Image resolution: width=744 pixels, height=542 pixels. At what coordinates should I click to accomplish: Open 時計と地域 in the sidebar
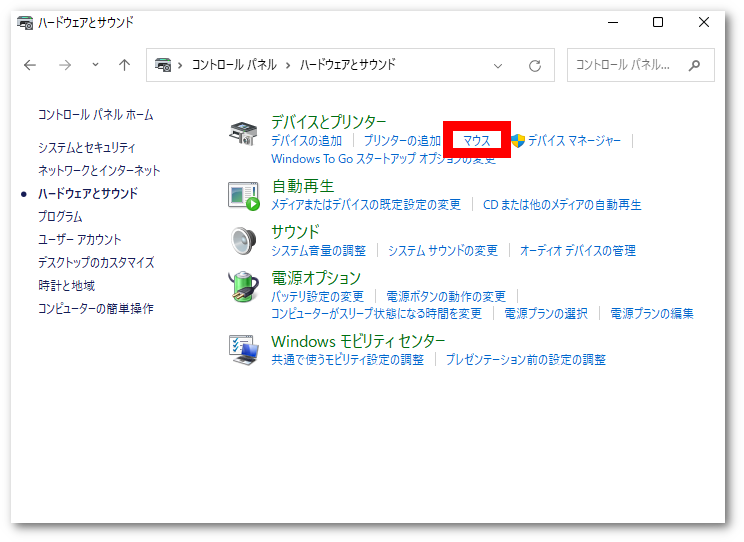pos(66,286)
